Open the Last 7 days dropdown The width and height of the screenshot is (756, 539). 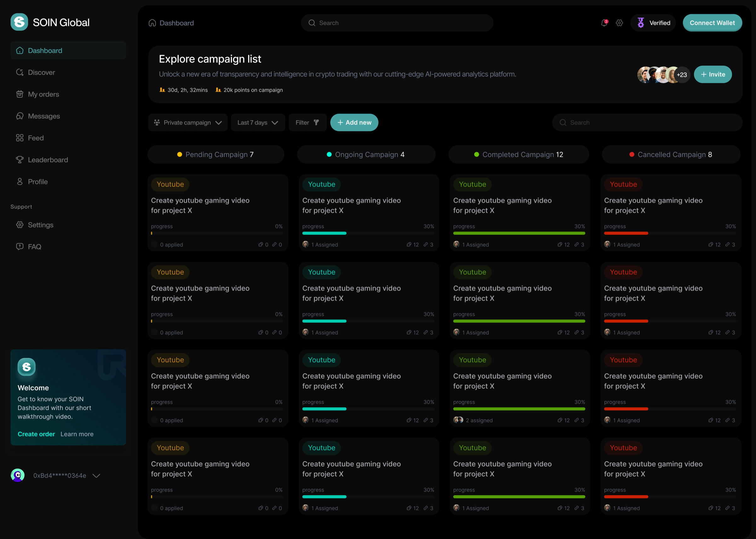258,122
